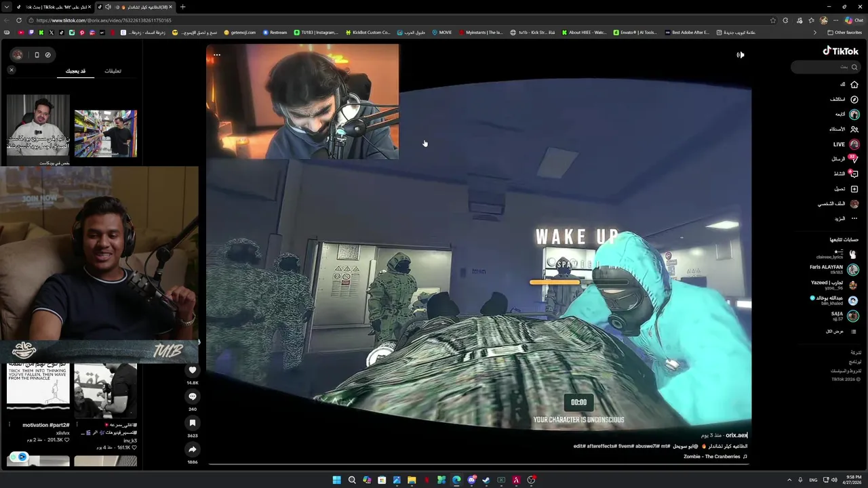Open the browser tab list dropdown
This screenshot has width=868, height=488.
point(7,7)
